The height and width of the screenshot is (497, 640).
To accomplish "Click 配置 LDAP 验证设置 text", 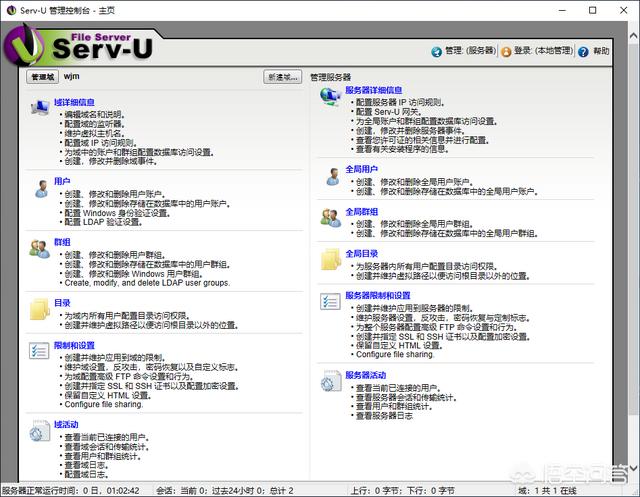I will pyautogui.click(x=103, y=222).
